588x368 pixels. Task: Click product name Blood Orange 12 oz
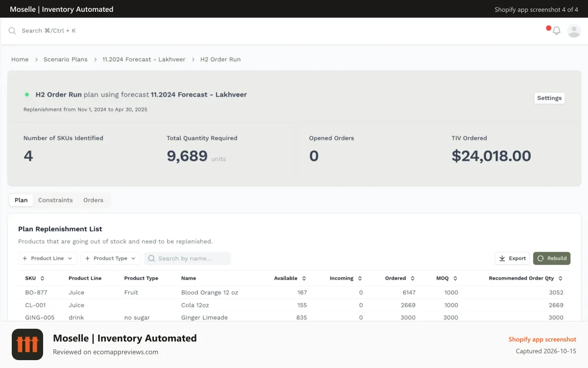tap(210, 292)
